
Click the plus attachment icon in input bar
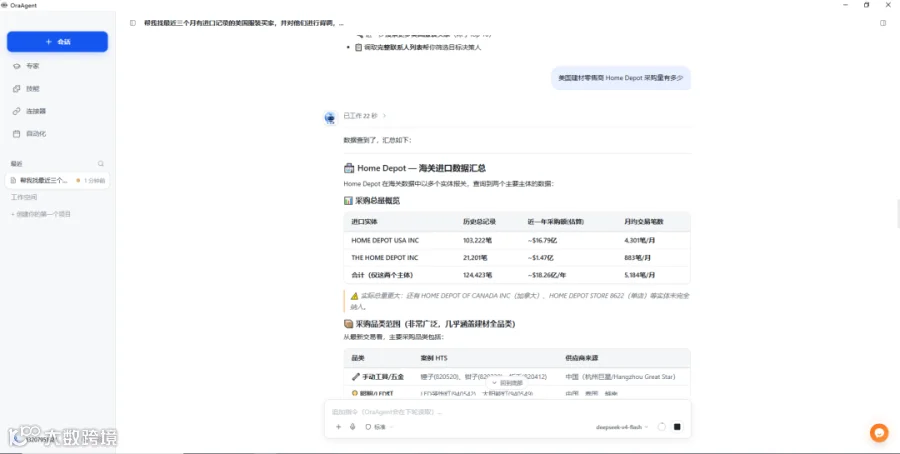pyautogui.click(x=338, y=427)
